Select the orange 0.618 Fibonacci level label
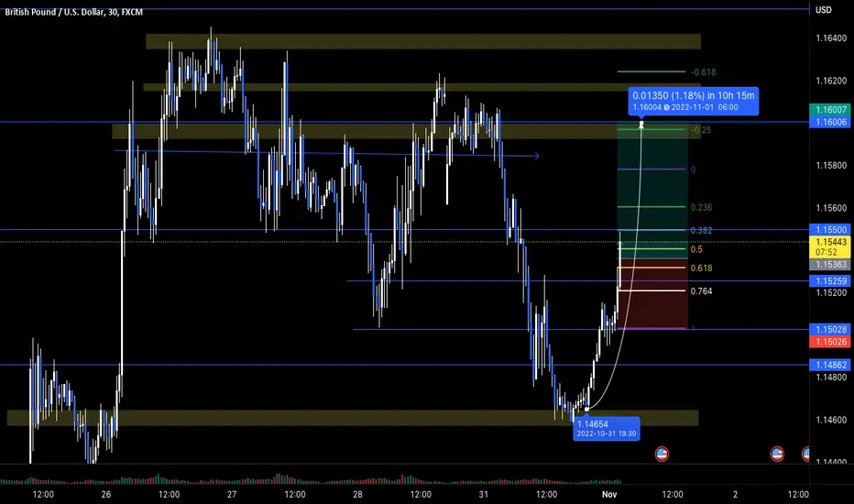 pos(701,268)
